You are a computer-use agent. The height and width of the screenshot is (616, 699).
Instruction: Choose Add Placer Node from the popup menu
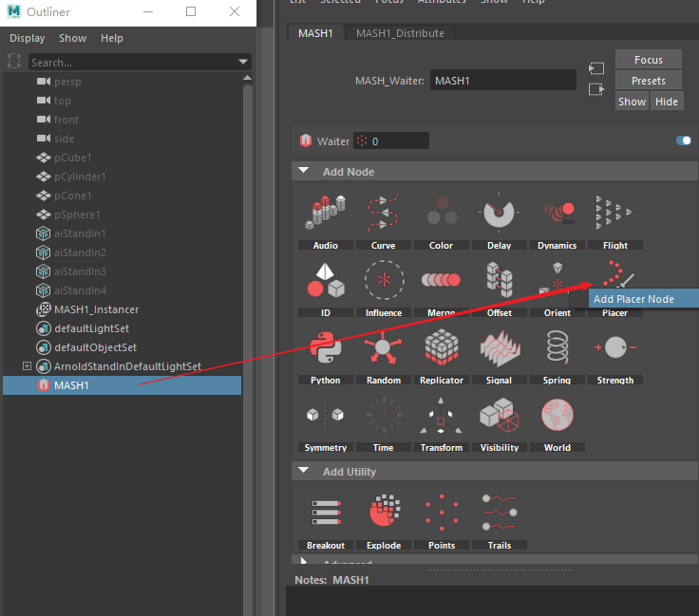point(644,299)
